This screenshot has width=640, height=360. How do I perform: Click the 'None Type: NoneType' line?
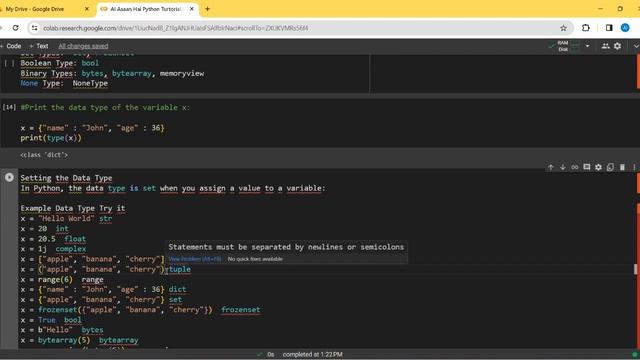point(64,83)
